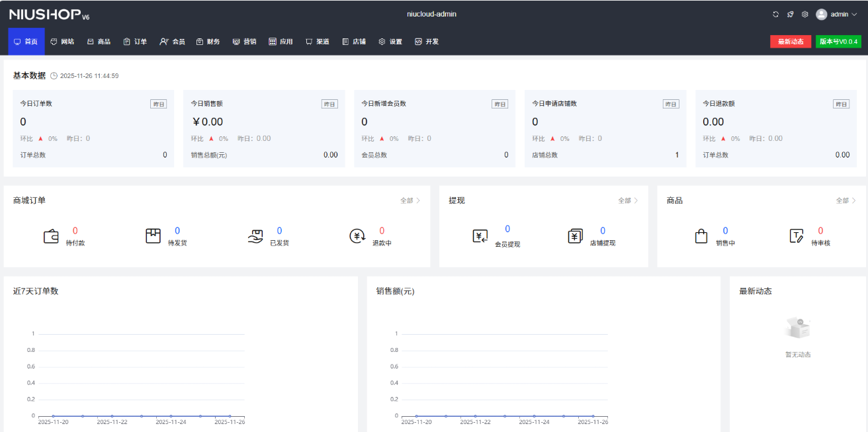Click the 会员提现 withdrawal icon

click(480, 236)
